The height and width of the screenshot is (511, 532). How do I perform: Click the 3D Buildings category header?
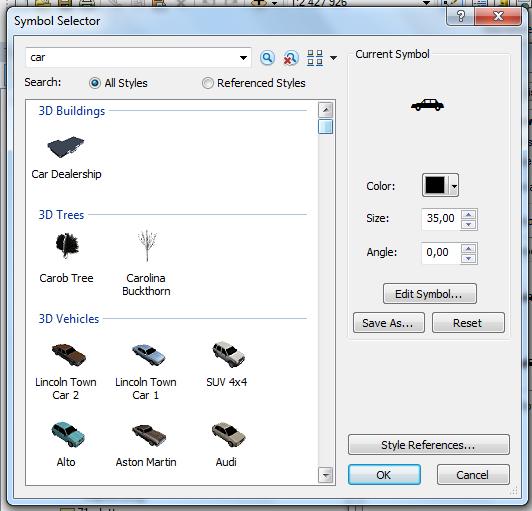[x=72, y=111]
